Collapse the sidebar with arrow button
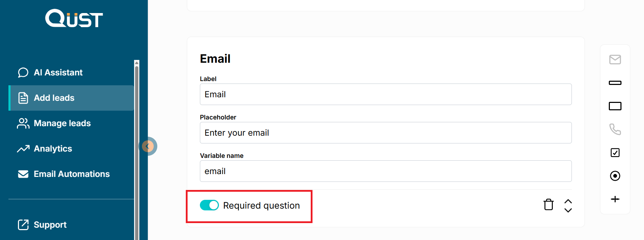The image size is (644, 240). pyautogui.click(x=148, y=146)
